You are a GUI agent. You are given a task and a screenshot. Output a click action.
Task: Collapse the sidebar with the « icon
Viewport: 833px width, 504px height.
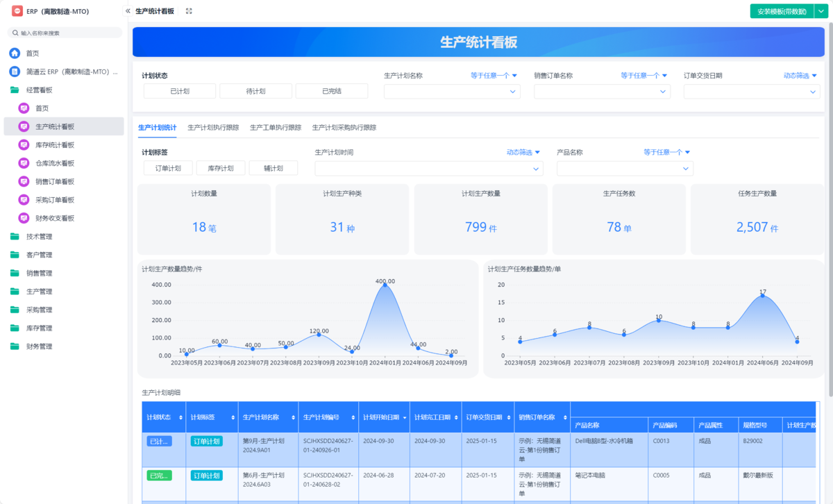[126, 10]
